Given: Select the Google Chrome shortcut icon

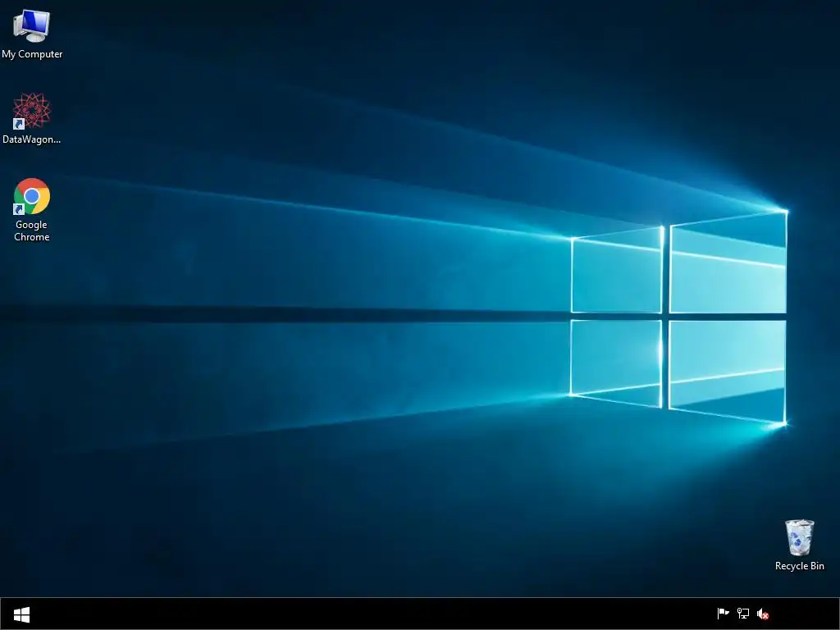Looking at the screenshot, I should click(x=32, y=196).
